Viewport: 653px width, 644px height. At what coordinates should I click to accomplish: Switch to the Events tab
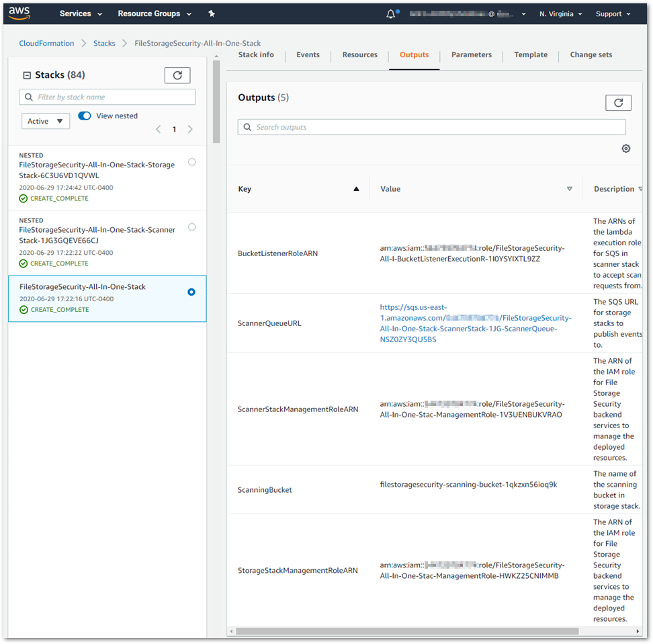(308, 55)
